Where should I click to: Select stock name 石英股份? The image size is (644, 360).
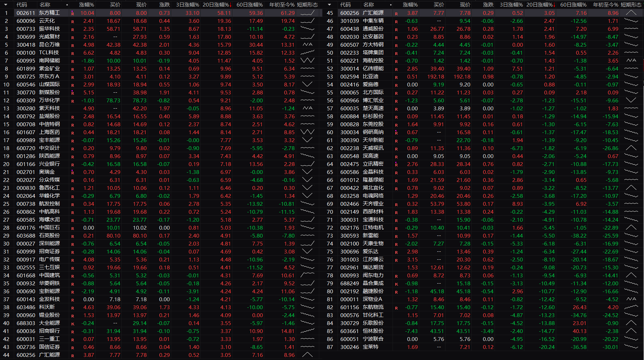pos(49,236)
